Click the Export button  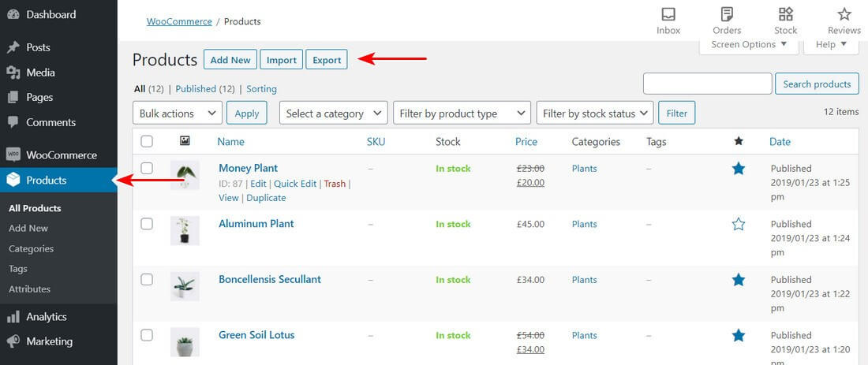[x=327, y=60]
